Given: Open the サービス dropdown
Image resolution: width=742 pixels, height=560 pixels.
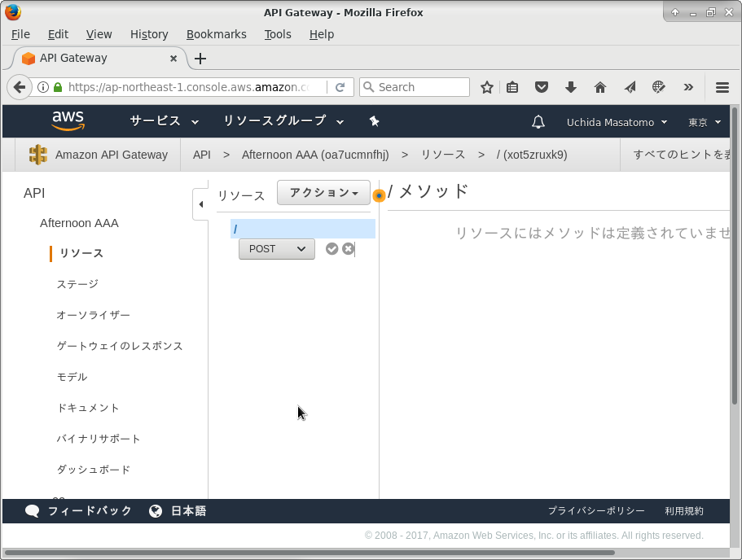Looking at the screenshot, I should coord(165,121).
